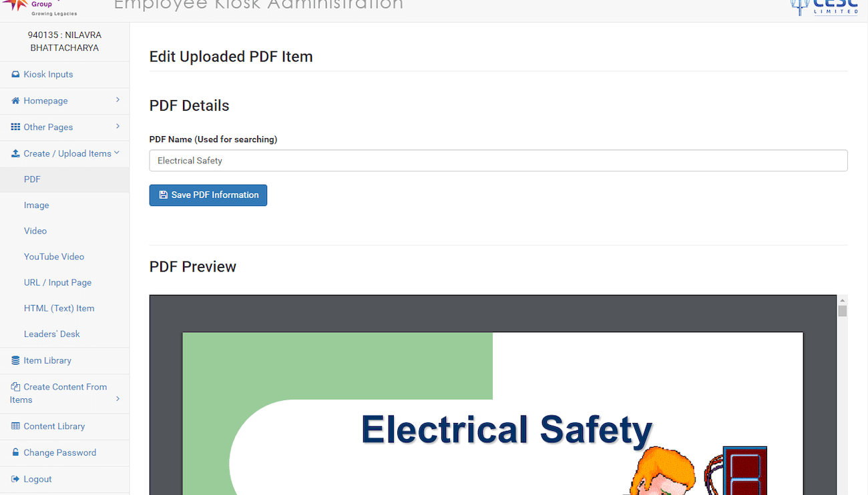Viewport: 868px width, 495px height.
Task: Open the Leaders' Desk menu item
Action: [x=51, y=334]
